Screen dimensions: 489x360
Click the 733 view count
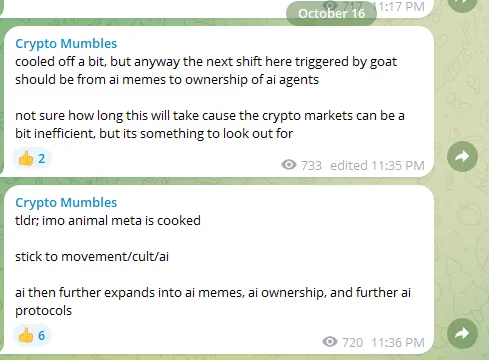(311, 165)
